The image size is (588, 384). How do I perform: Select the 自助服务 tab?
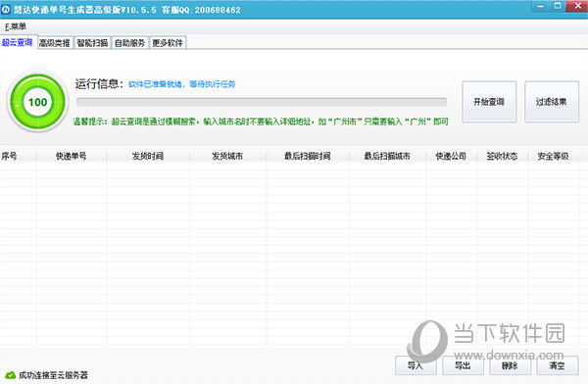[x=129, y=43]
